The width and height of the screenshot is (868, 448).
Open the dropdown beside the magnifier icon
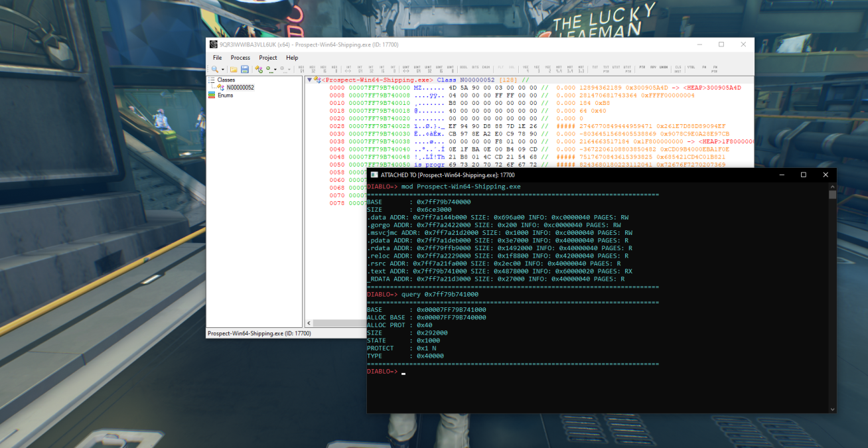click(x=223, y=69)
